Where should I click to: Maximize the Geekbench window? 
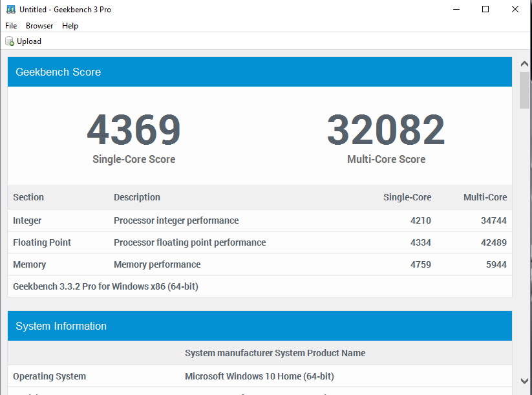(485, 10)
